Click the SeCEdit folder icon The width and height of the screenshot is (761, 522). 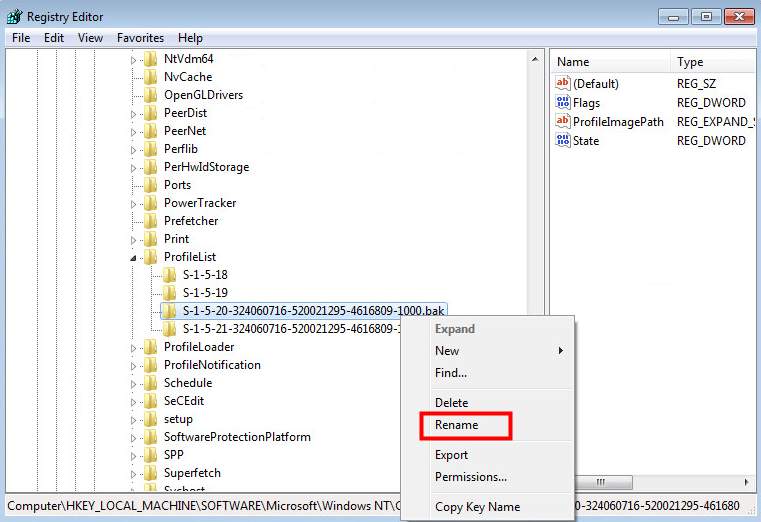click(150, 401)
